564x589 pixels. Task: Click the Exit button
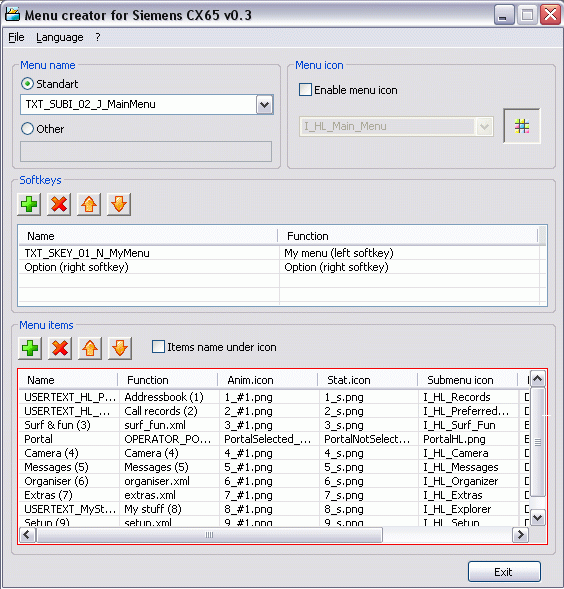pos(504,572)
